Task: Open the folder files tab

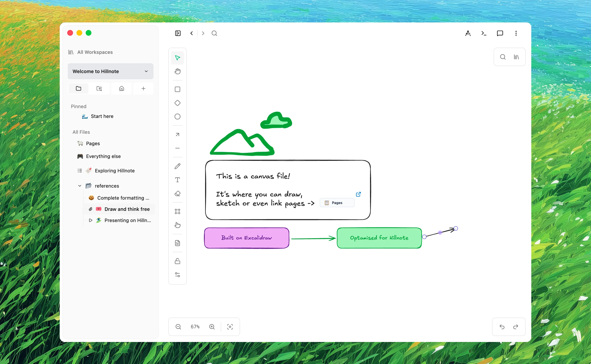Action: [79, 88]
